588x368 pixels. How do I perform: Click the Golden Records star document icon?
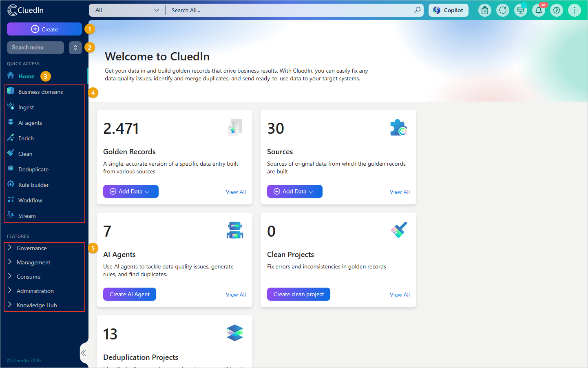coord(235,127)
